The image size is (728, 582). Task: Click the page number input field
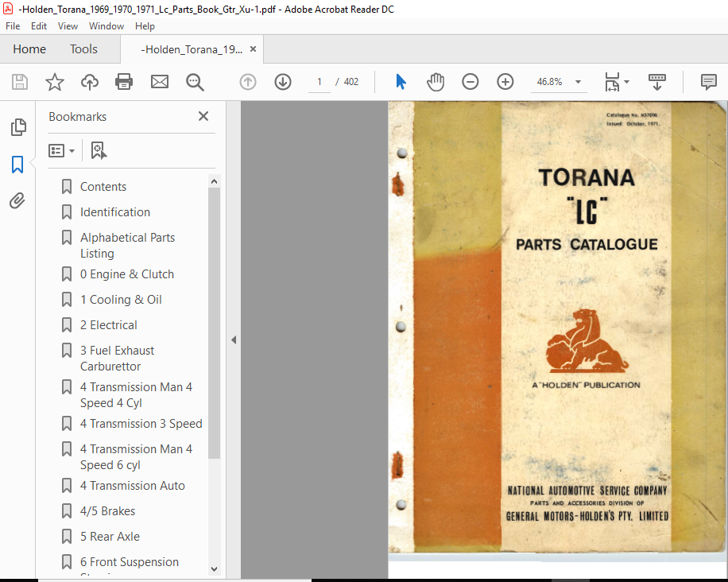319,82
